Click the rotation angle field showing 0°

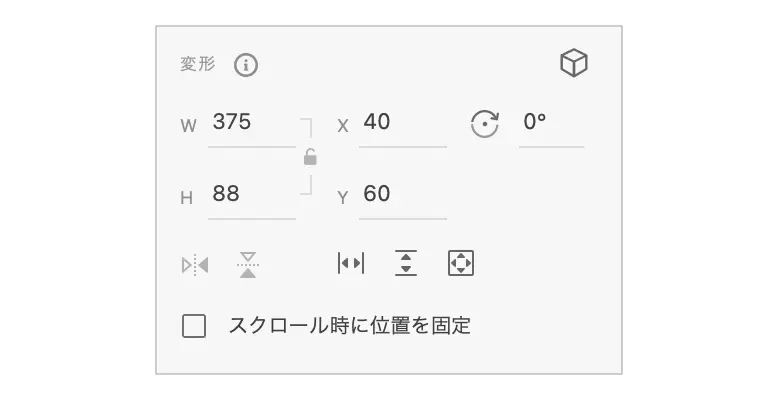point(550,124)
